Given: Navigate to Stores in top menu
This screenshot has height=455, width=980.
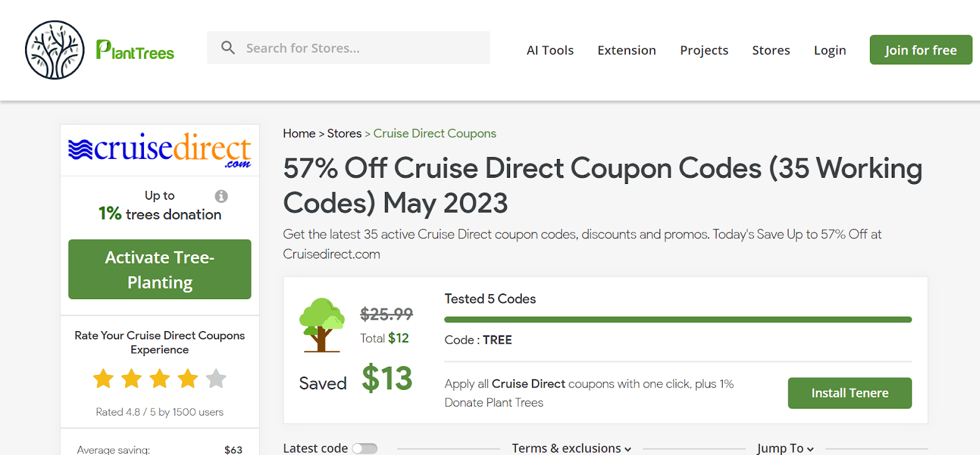Looking at the screenshot, I should (771, 50).
